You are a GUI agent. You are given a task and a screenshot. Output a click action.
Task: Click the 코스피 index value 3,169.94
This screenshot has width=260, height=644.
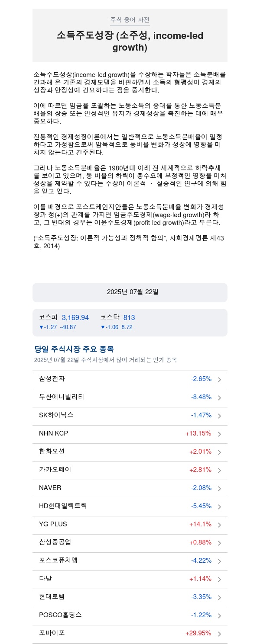(75, 318)
